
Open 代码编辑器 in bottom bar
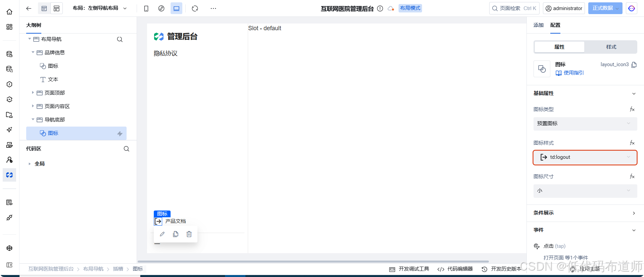(455, 269)
